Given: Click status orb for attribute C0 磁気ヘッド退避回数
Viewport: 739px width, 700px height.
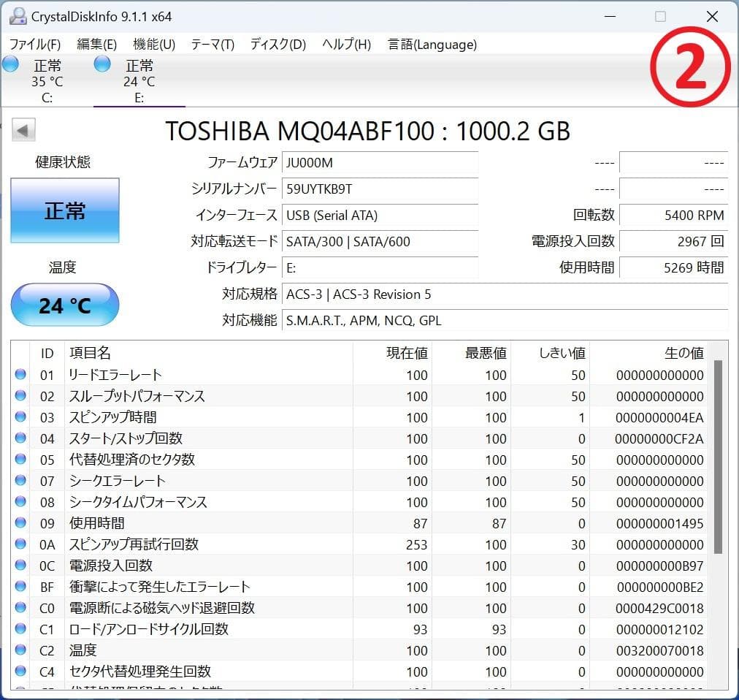Looking at the screenshot, I should [20, 607].
